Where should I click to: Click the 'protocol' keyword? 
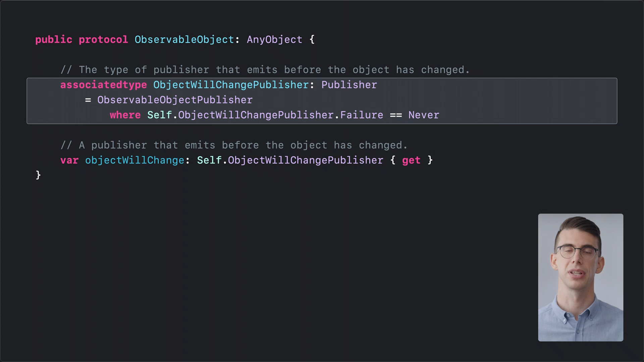[103, 40]
